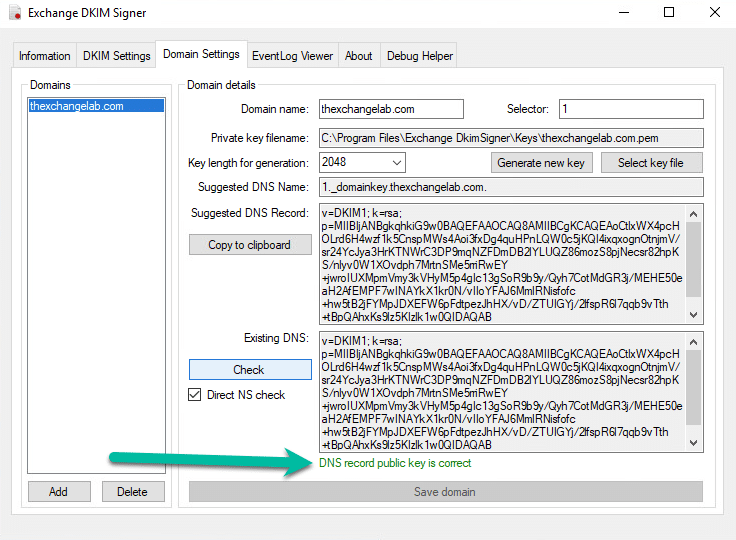Open the DKIM Settings tab

click(117, 56)
